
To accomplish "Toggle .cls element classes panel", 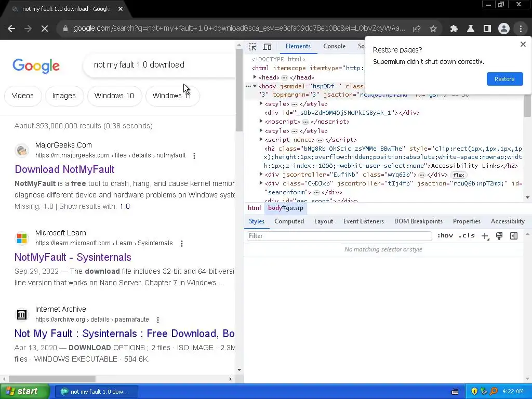I will 467,236.
